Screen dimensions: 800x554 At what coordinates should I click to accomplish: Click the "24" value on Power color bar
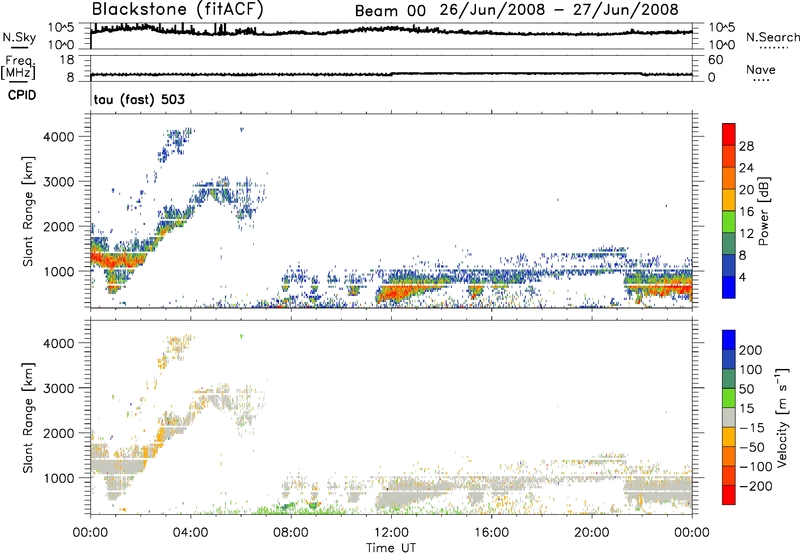[746, 168]
